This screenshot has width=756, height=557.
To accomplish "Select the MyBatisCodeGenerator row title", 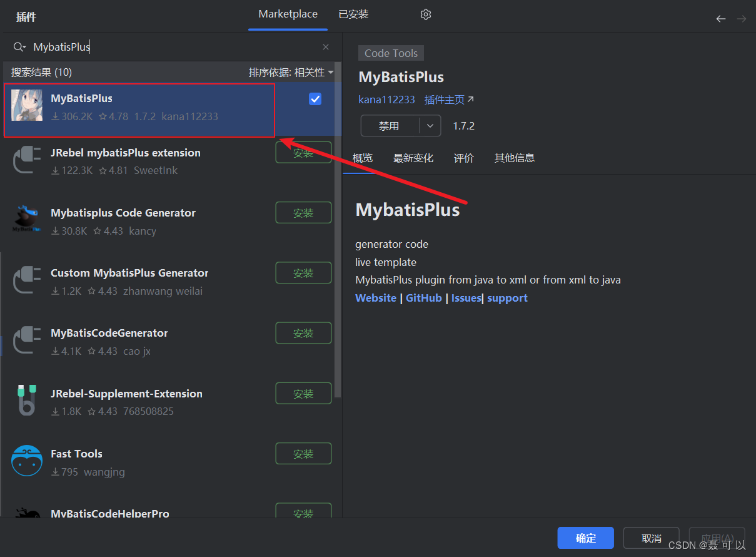I will point(109,333).
